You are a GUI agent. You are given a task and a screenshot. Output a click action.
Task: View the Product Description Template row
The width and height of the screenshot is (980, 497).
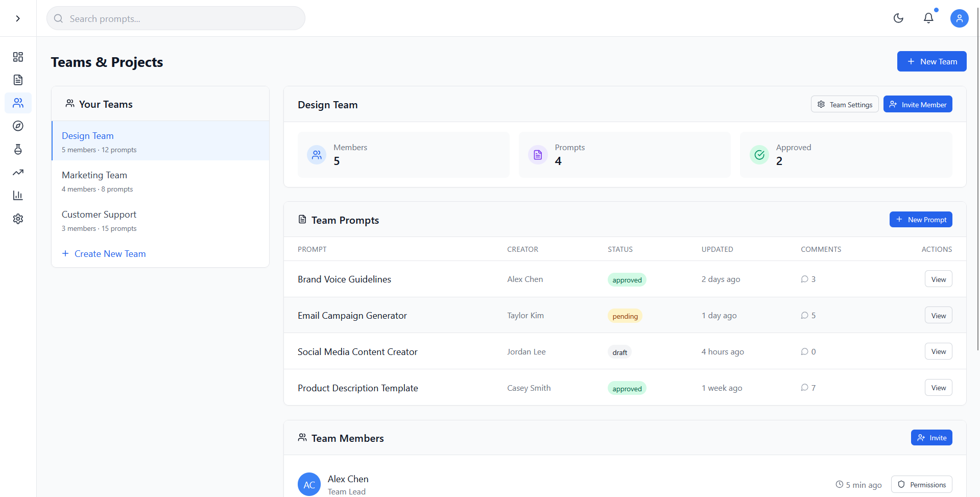click(938, 388)
